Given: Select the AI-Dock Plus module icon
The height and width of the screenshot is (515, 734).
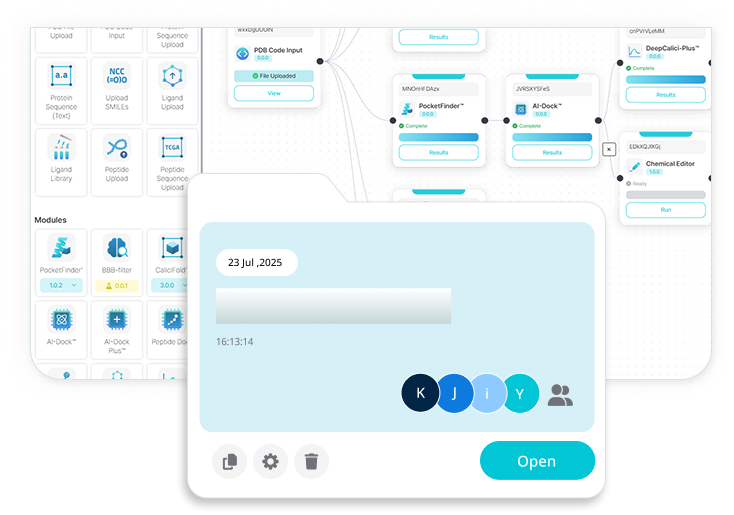Looking at the screenshot, I should point(117,320).
